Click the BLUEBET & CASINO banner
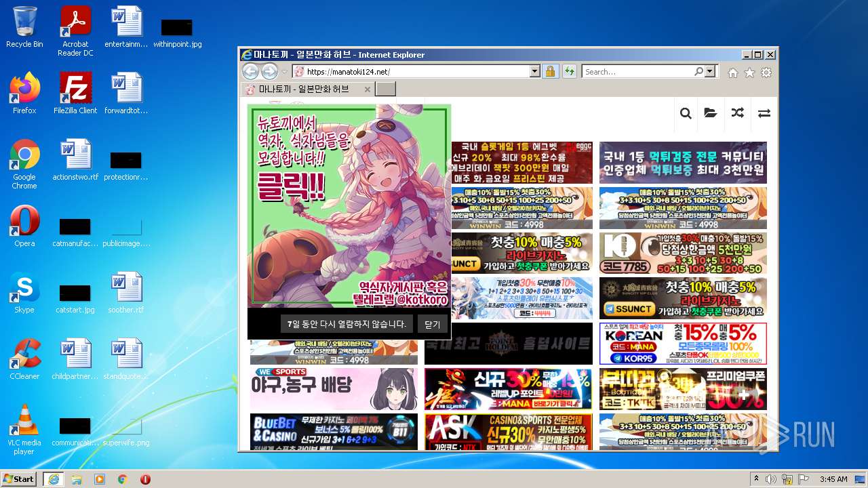 [334, 432]
